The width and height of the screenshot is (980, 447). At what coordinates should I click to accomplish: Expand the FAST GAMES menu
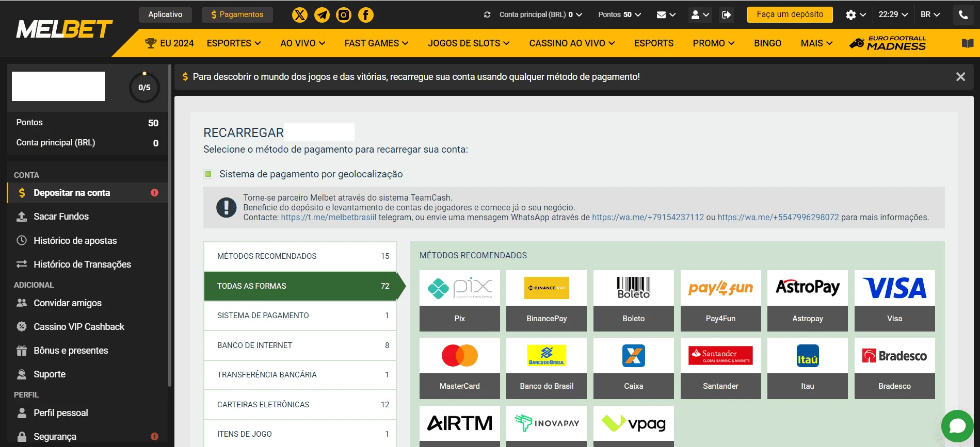pos(377,43)
